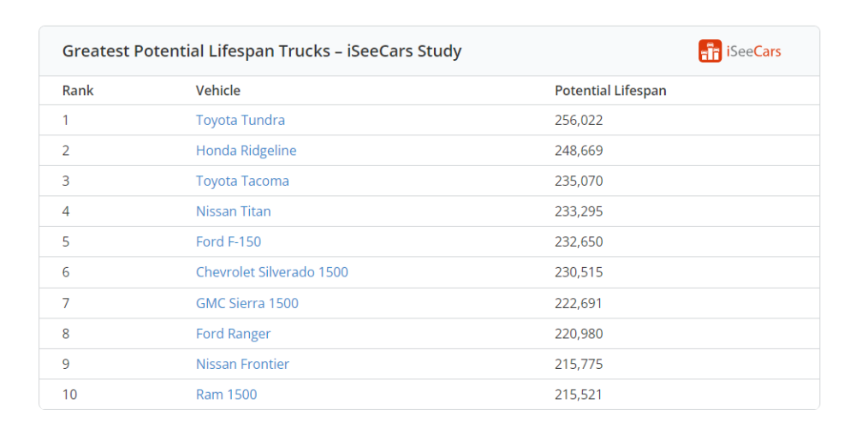868x428 pixels.
Task: Click the iSeeCars logo icon
Action: point(710,51)
